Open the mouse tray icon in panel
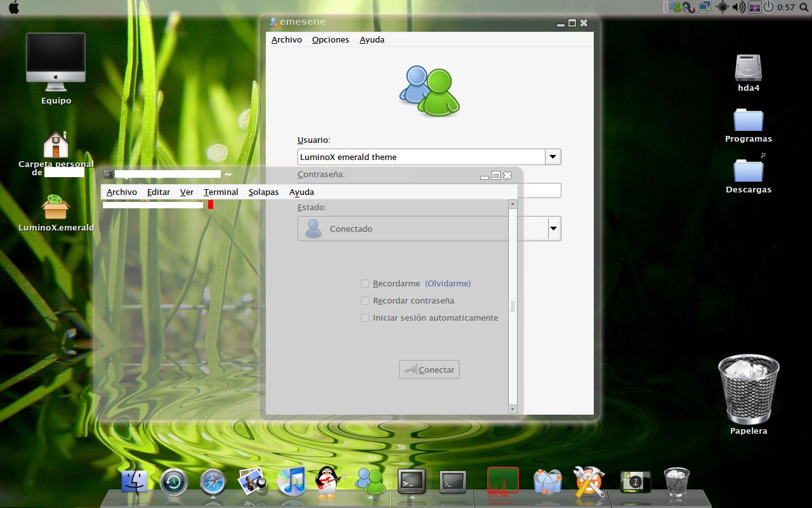 (x=689, y=7)
